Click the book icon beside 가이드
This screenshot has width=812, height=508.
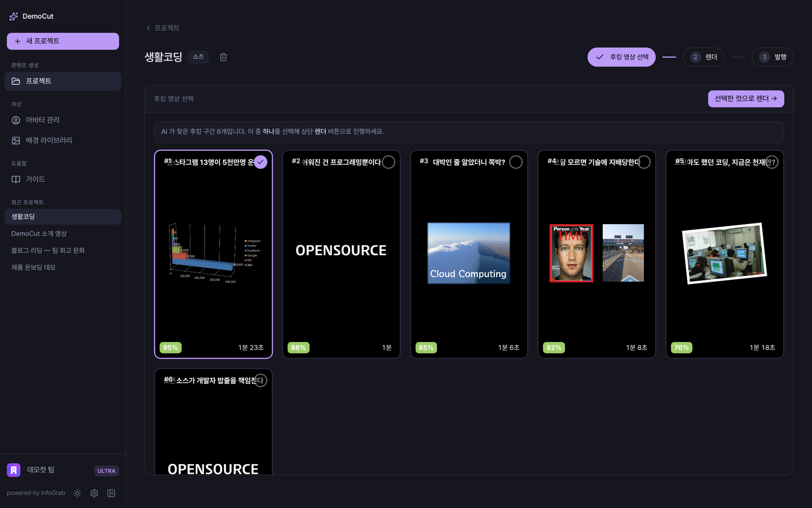pyautogui.click(x=16, y=179)
